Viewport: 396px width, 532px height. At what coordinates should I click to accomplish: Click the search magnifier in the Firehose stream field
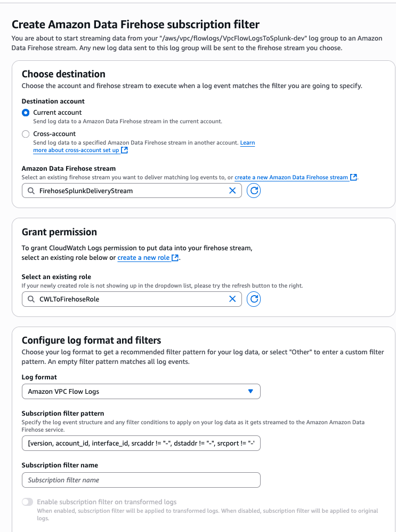pyautogui.click(x=31, y=190)
